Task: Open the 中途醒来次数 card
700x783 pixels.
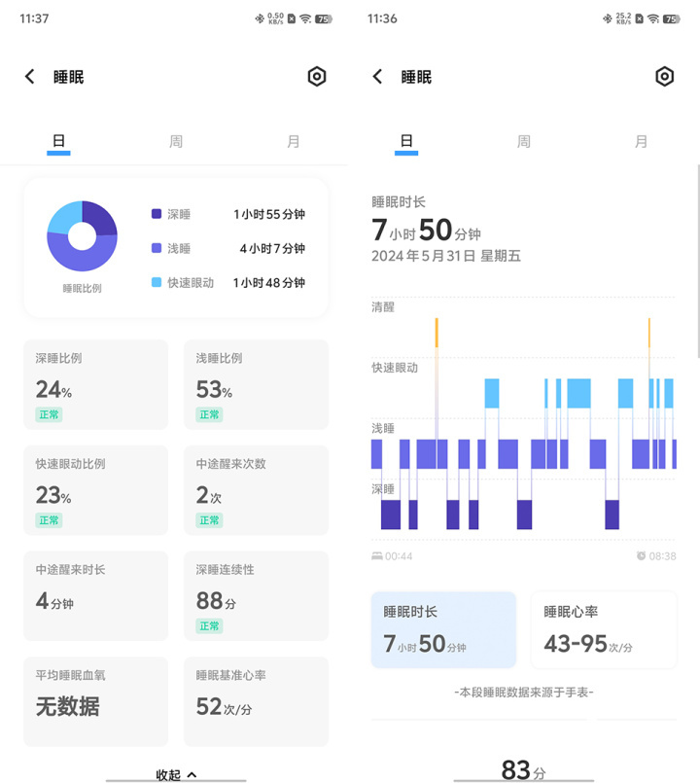Action: 256,490
